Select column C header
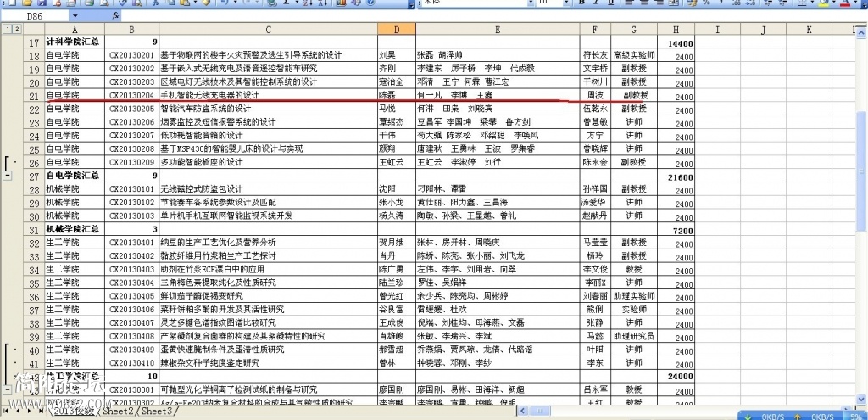 coord(269,30)
